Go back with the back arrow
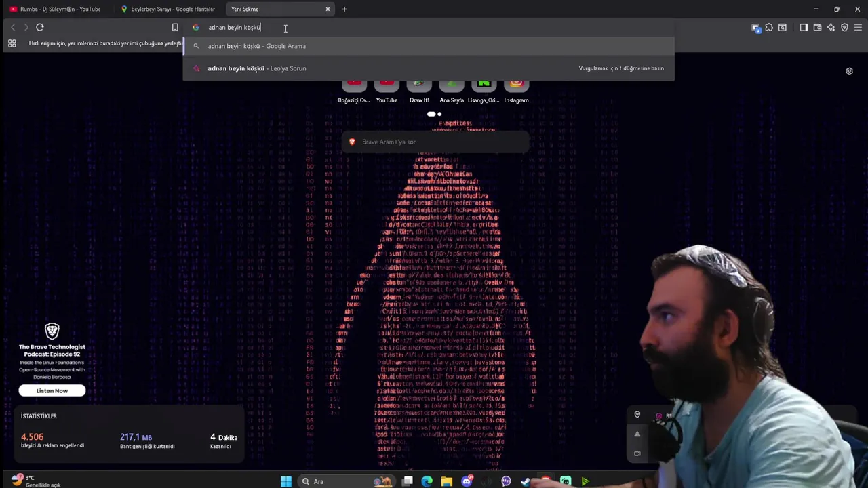The width and height of the screenshot is (868, 488). (x=12, y=27)
